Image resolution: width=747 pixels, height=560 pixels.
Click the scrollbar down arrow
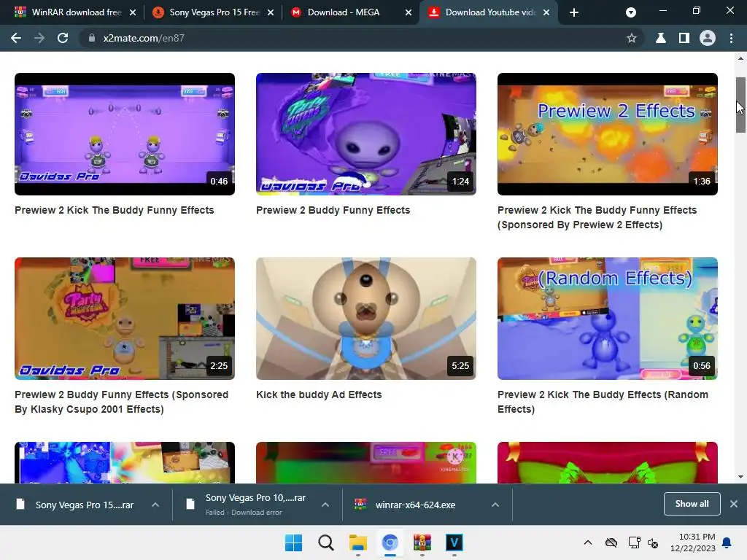coord(740,477)
